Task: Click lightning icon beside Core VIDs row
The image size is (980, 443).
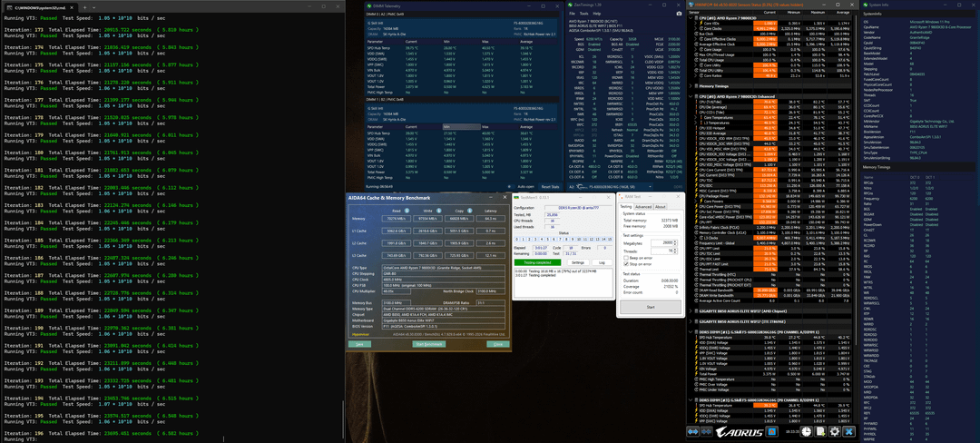Action: 701,23
